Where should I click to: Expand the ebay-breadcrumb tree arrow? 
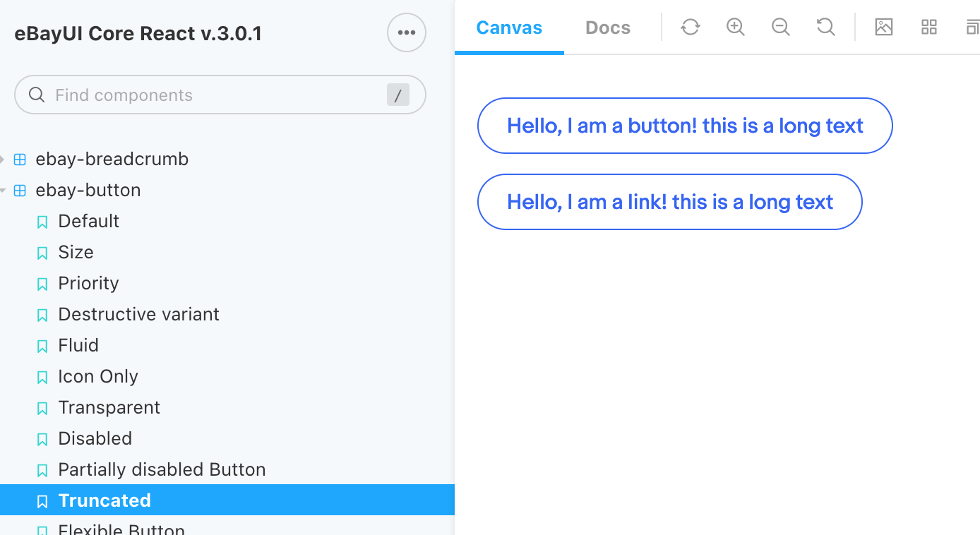2,160
